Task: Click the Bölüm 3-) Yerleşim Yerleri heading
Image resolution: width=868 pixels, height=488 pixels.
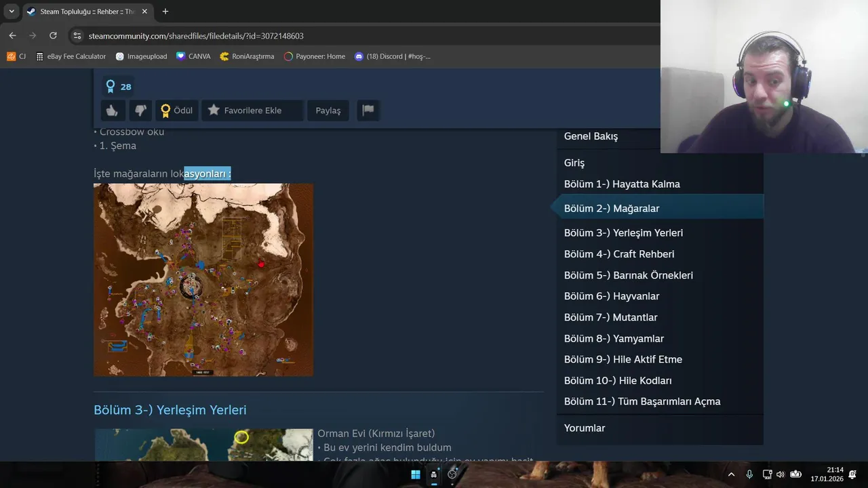Action: (x=170, y=410)
